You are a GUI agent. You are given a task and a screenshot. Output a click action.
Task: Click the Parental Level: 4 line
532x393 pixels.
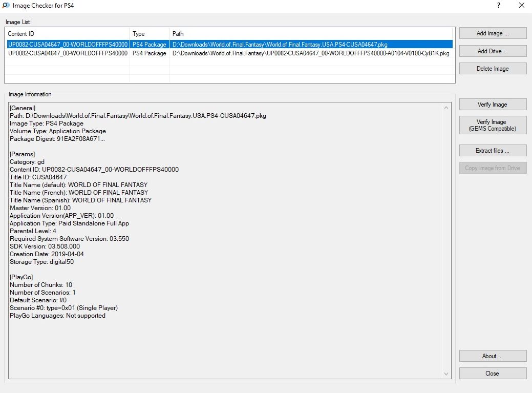tap(33, 231)
